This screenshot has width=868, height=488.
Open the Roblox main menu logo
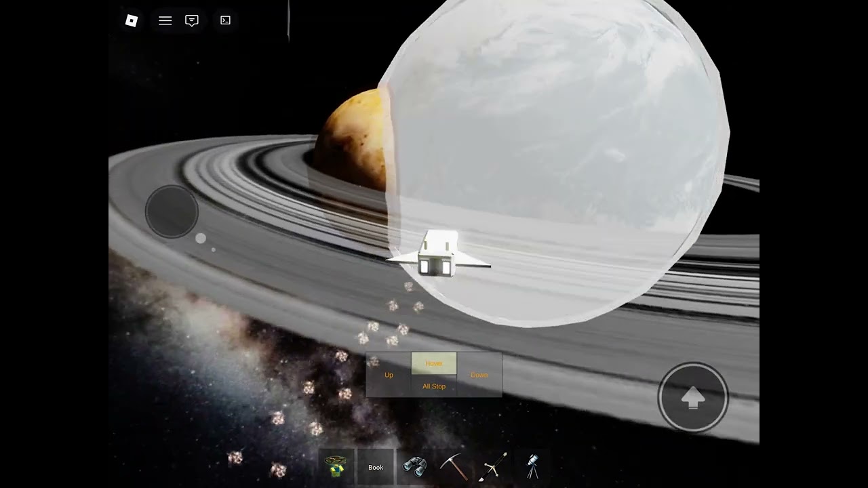(132, 20)
